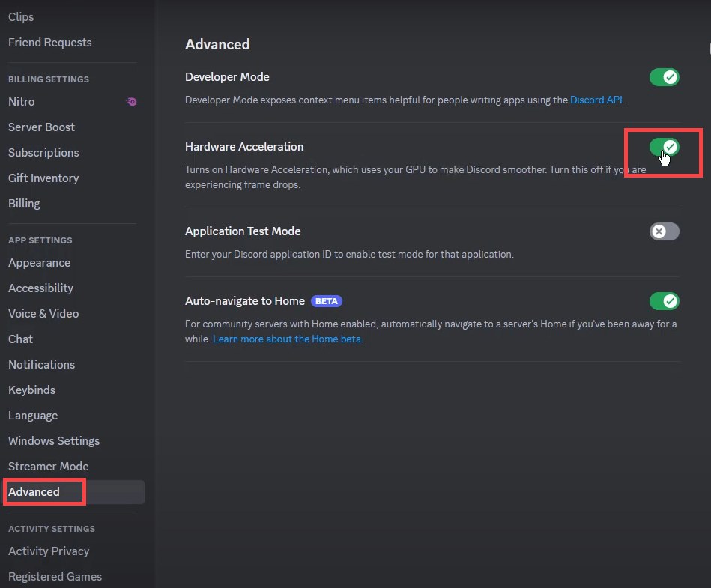Disable the Developer Mode toggle
711x588 pixels.
[x=664, y=76]
